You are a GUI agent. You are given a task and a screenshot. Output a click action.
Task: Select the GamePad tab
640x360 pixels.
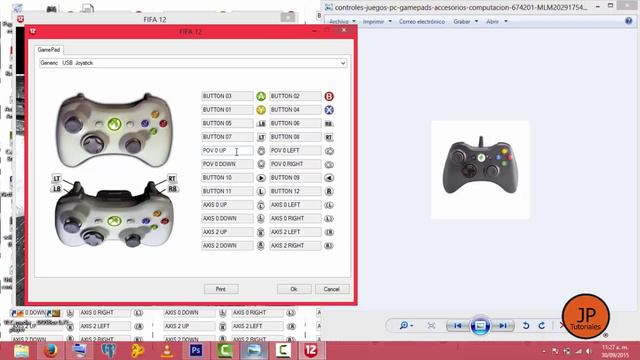(x=49, y=50)
